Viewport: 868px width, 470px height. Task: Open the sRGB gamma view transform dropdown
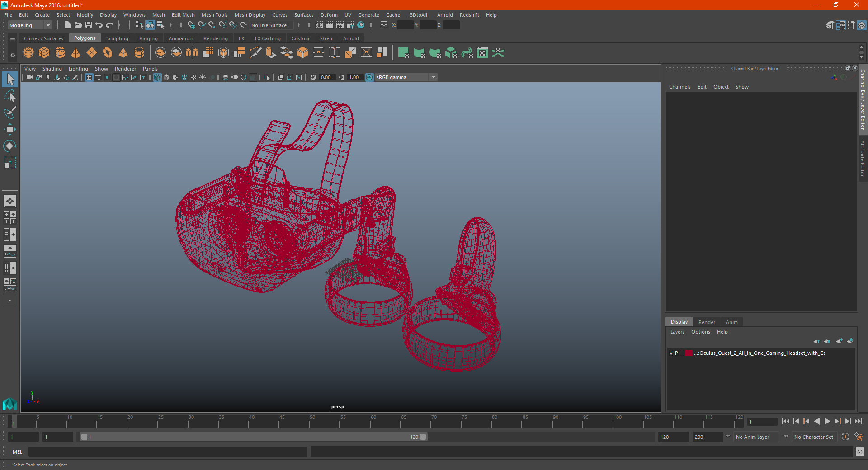click(x=406, y=77)
